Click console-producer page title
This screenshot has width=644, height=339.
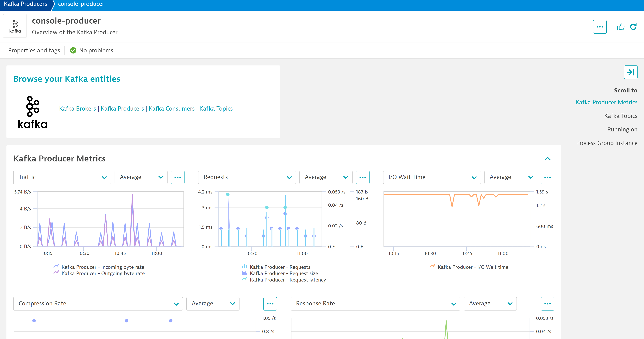66,21
